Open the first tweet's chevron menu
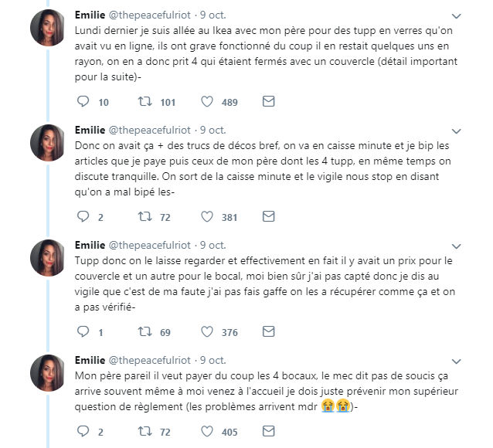 pyautogui.click(x=456, y=15)
